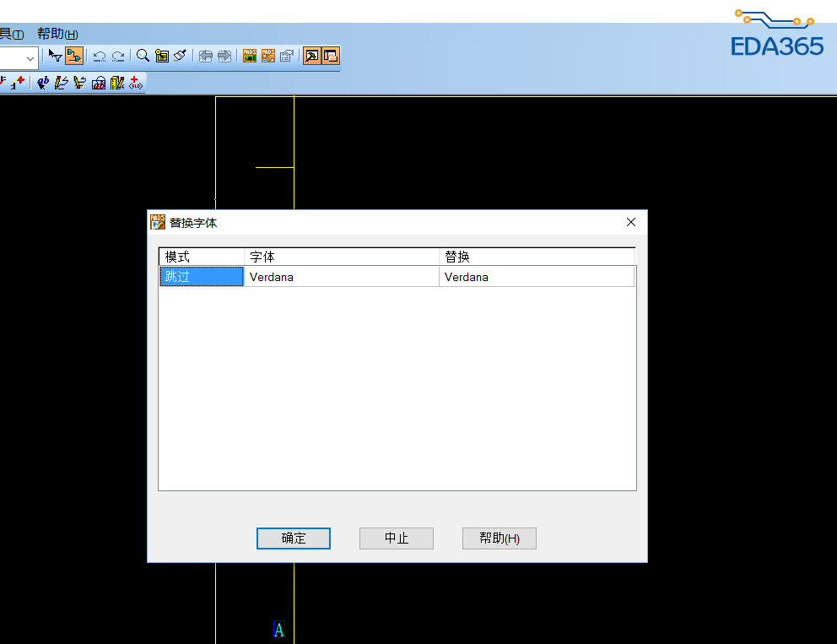Open the 帮助(H) menu in menu bar

57,34
